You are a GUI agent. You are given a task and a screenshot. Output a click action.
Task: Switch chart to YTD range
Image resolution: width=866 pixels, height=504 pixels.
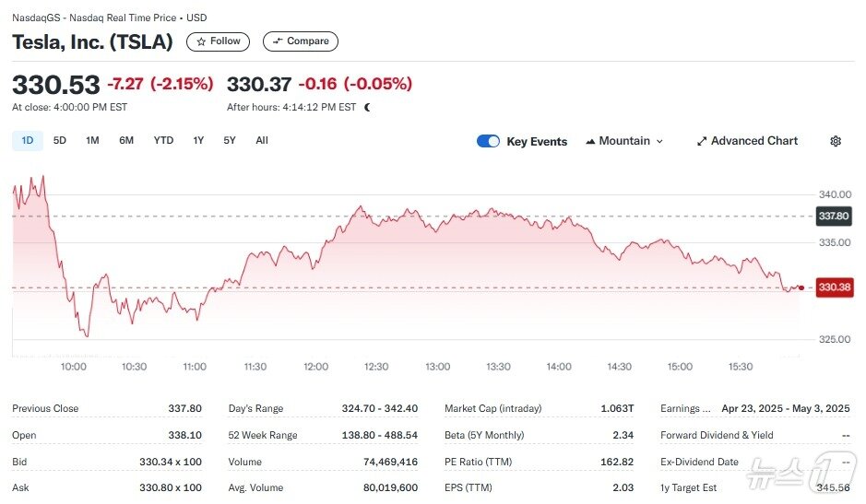click(163, 140)
